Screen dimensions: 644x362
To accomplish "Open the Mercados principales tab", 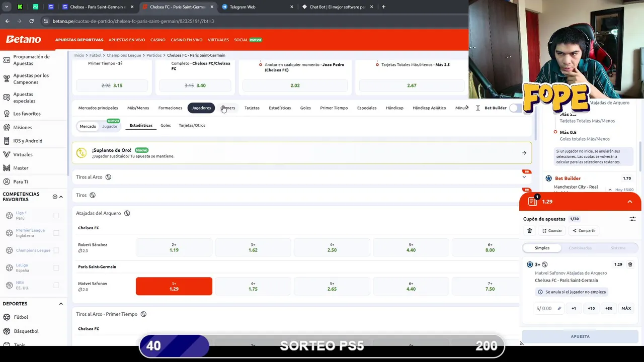I will pyautogui.click(x=98, y=108).
